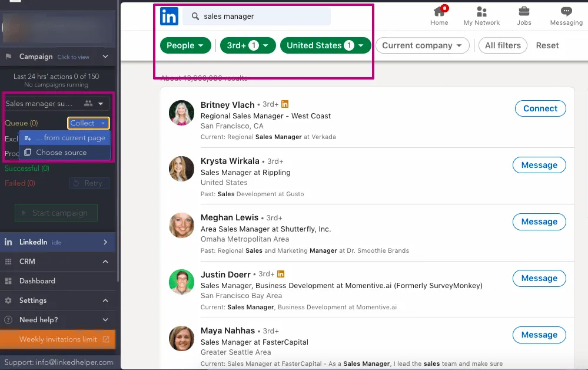
Task: Message Justin Doerr
Action: pos(539,279)
